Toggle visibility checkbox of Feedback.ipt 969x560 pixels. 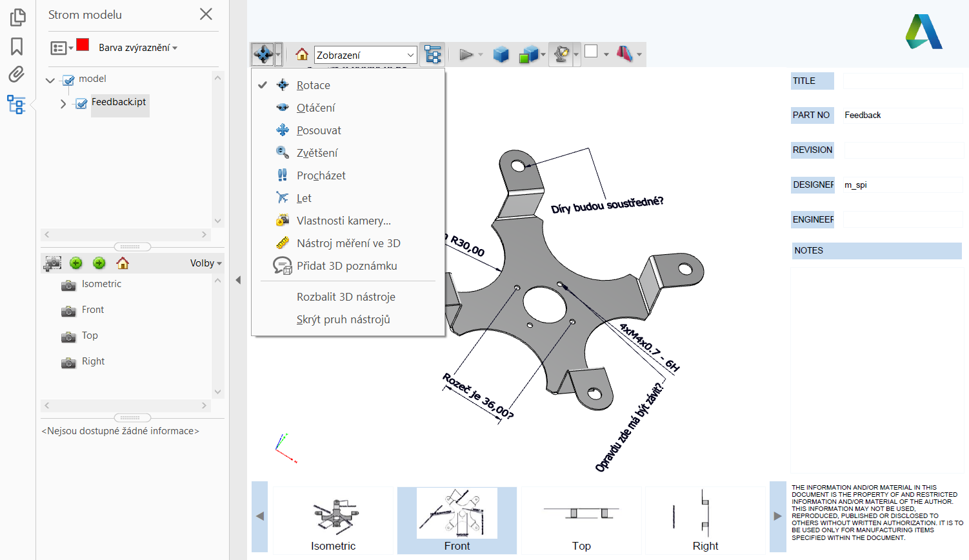coord(81,104)
